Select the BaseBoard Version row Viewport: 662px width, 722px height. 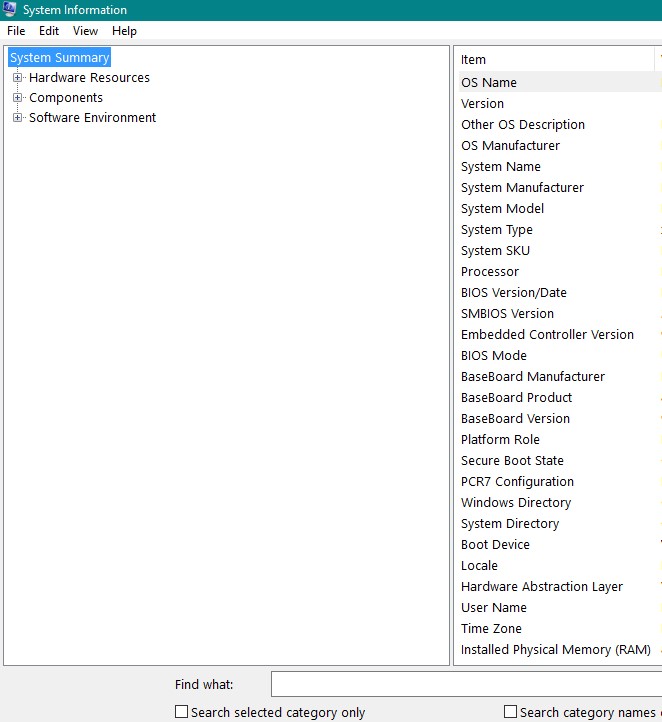tap(560, 419)
